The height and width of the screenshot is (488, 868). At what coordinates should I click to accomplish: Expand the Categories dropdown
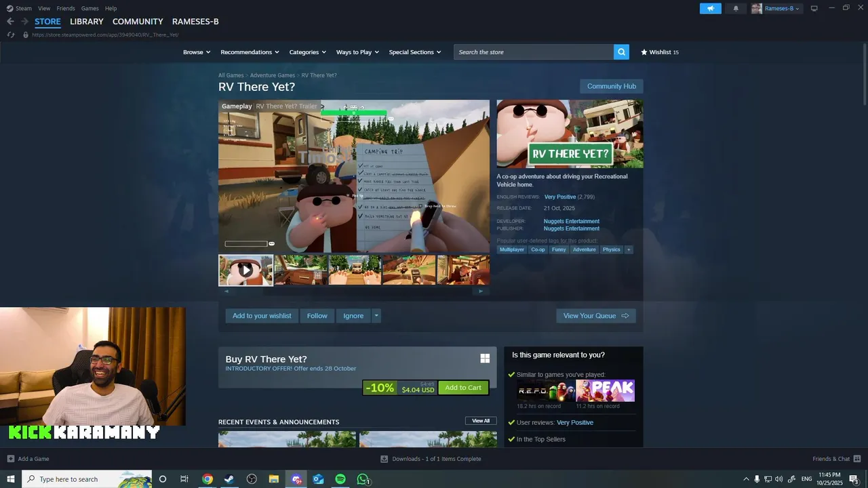pyautogui.click(x=308, y=52)
